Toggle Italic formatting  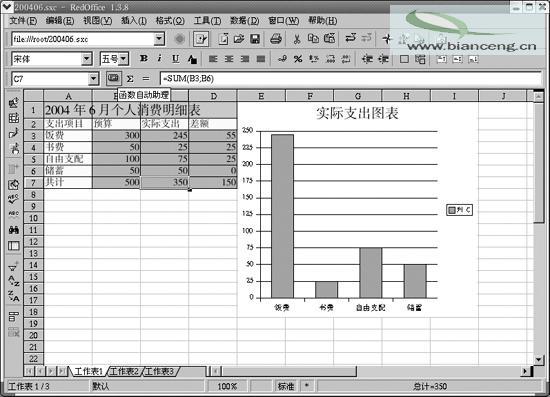[159, 59]
